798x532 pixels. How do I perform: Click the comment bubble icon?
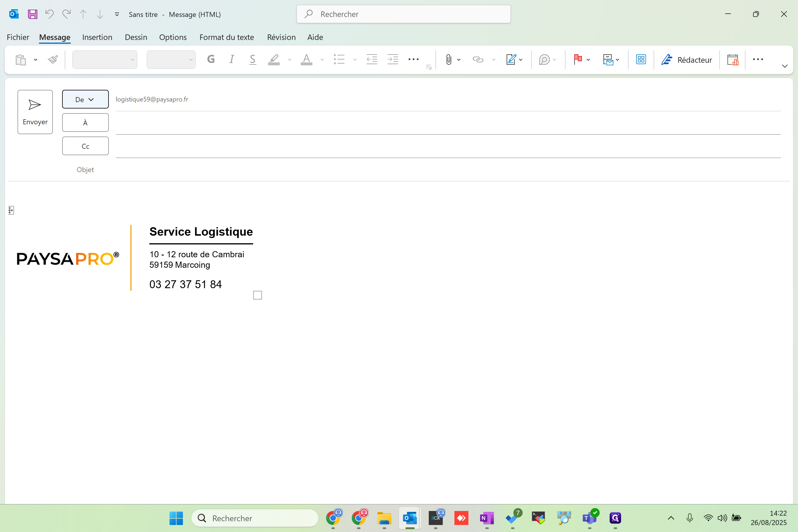click(544, 60)
